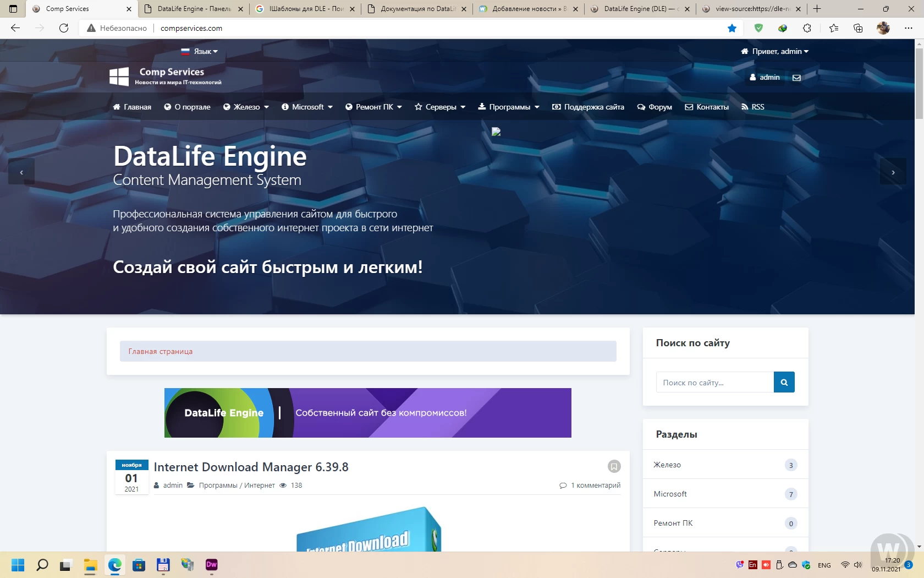Click the tab actions icon at top-left
Image resolution: width=924 pixels, height=578 pixels.
tap(13, 9)
